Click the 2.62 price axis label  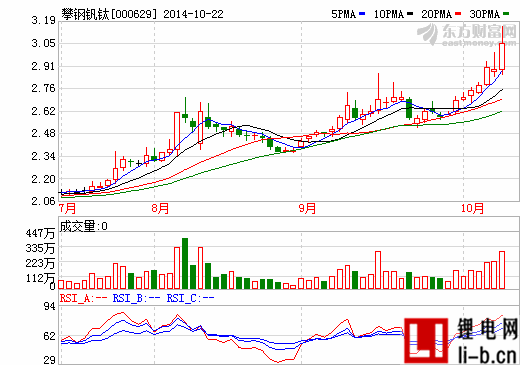[43, 111]
